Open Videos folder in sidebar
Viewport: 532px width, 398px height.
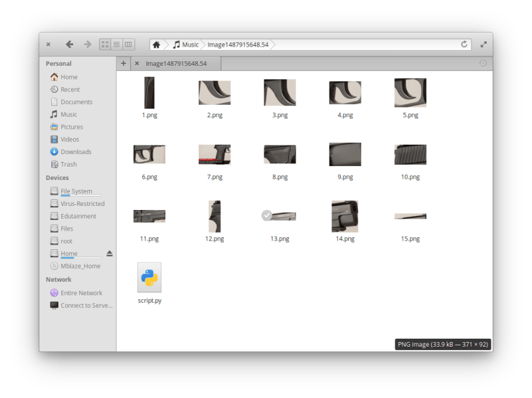click(65, 139)
